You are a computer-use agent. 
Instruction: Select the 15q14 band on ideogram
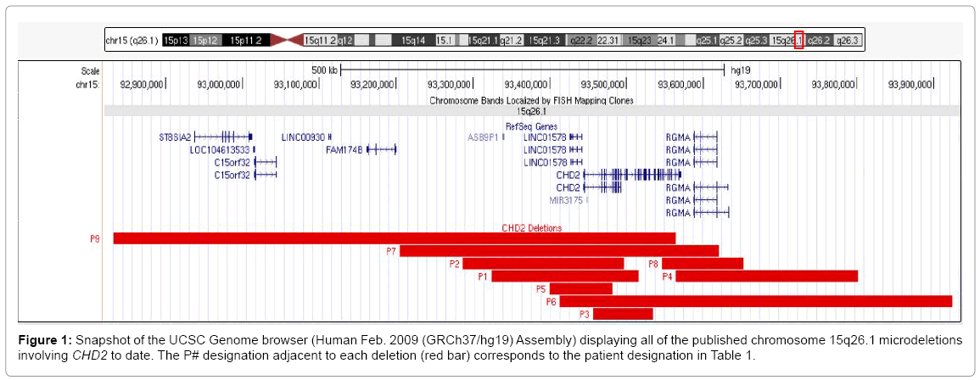pyautogui.click(x=413, y=40)
